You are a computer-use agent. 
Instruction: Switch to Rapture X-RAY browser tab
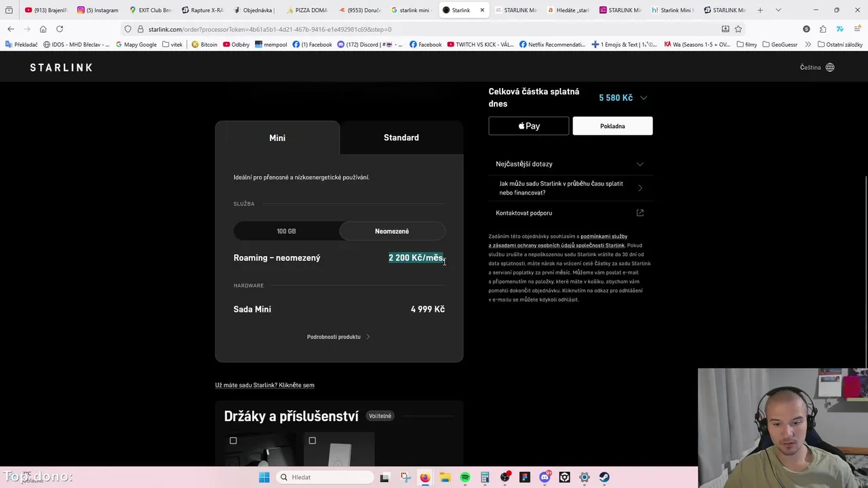(x=202, y=10)
